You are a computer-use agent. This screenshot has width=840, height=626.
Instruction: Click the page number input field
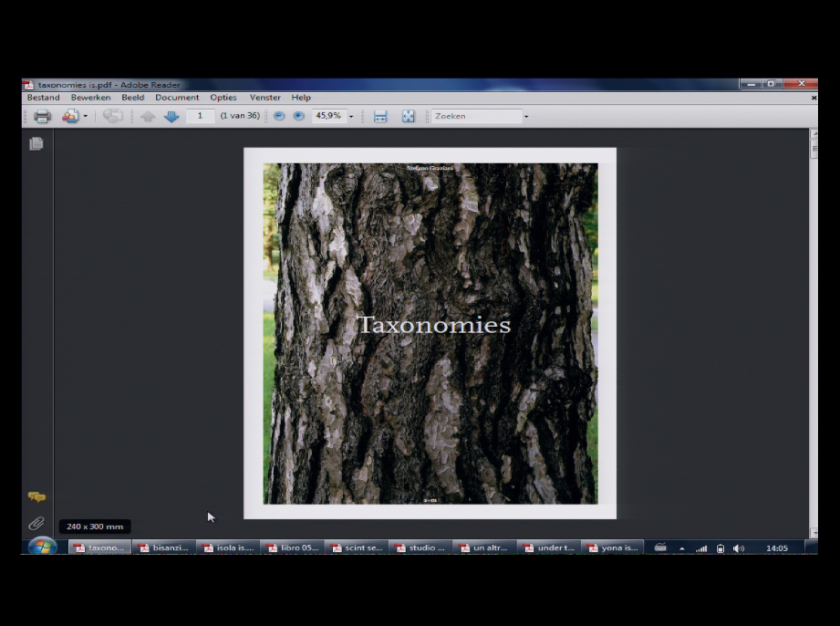click(x=201, y=116)
